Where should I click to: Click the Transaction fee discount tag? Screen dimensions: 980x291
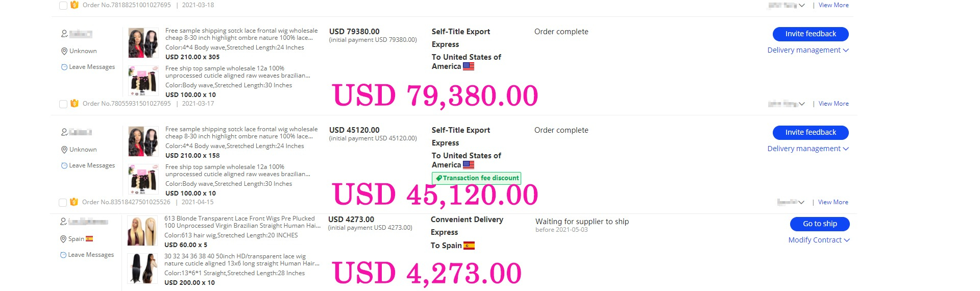(477, 178)
